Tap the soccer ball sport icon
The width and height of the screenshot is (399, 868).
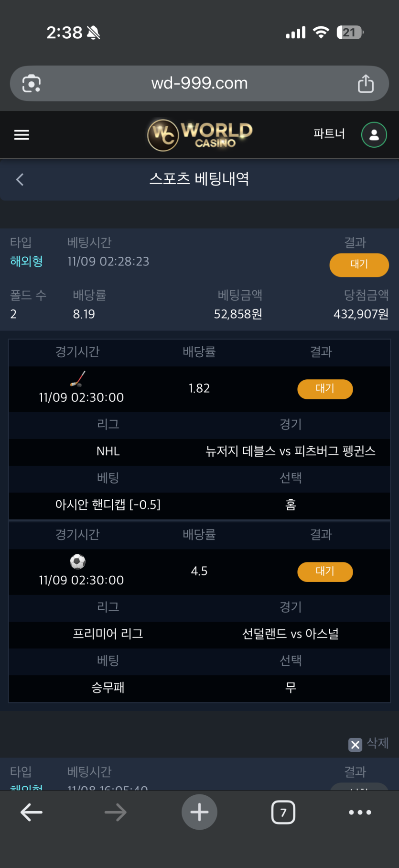(78, 561)
